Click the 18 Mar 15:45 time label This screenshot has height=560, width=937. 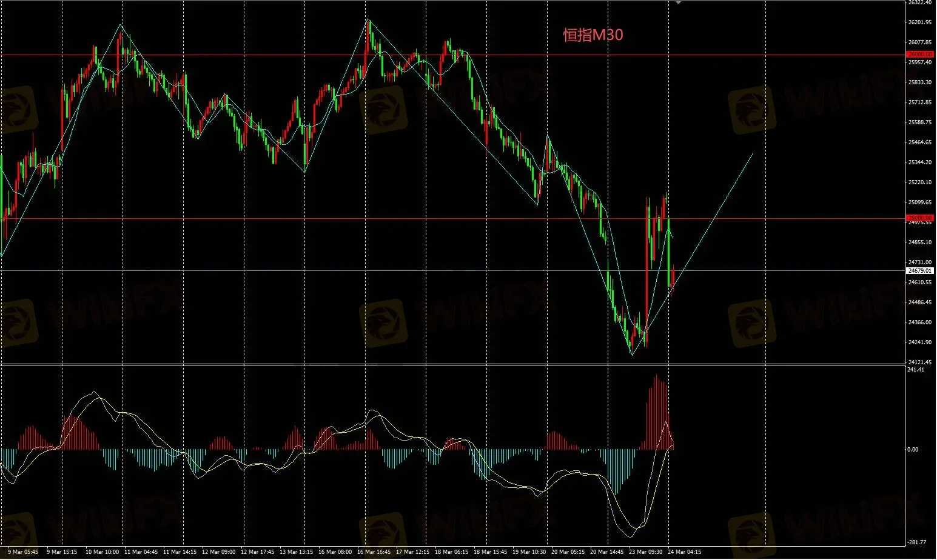coord(490,552)
